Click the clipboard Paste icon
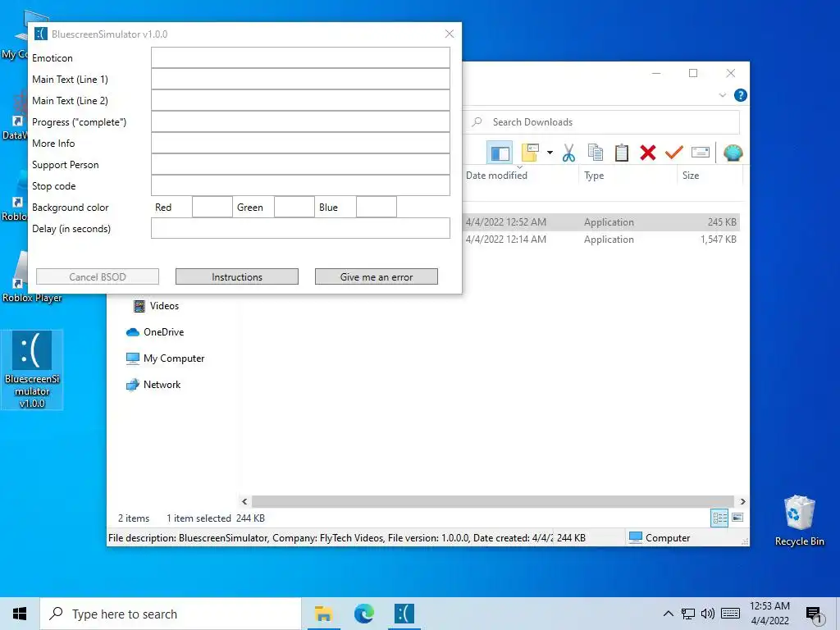The image size is (840, 630). pyautogui.click(x=622, y=153)
